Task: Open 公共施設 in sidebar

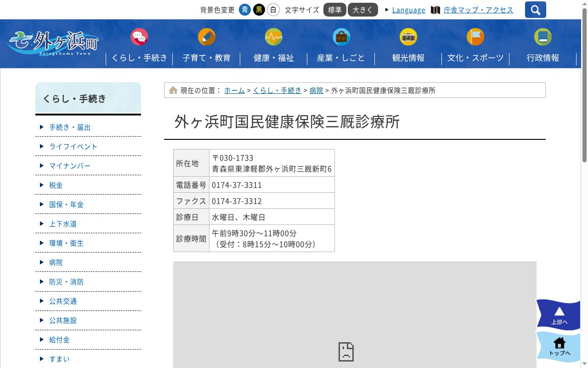Action: (63, 321)
